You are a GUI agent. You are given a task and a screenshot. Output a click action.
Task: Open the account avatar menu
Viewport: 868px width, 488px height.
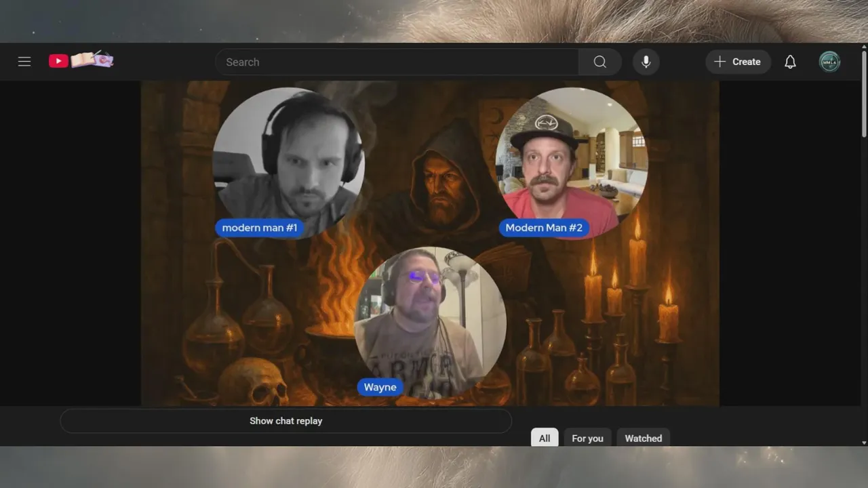[x=830, y=62]
